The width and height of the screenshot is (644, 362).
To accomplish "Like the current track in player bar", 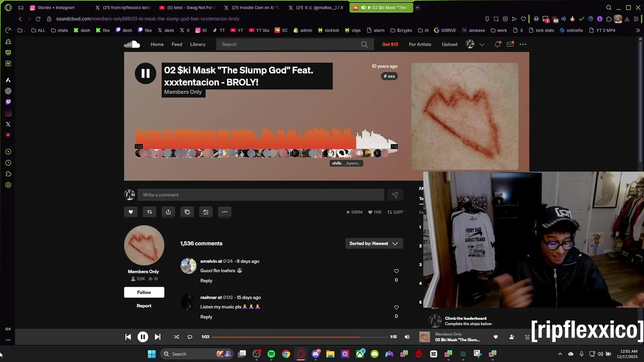I will [496, 337].
